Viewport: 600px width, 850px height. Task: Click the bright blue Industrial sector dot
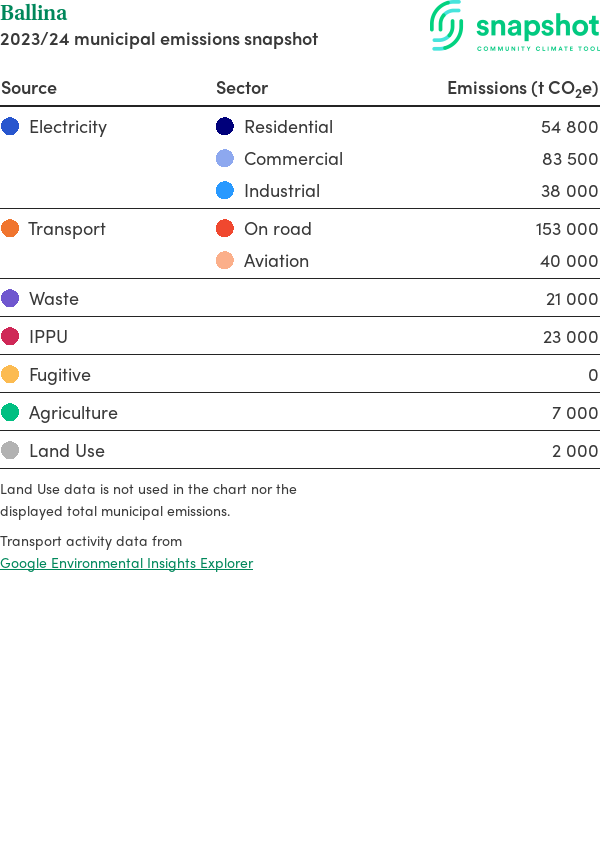pos(225,190)
